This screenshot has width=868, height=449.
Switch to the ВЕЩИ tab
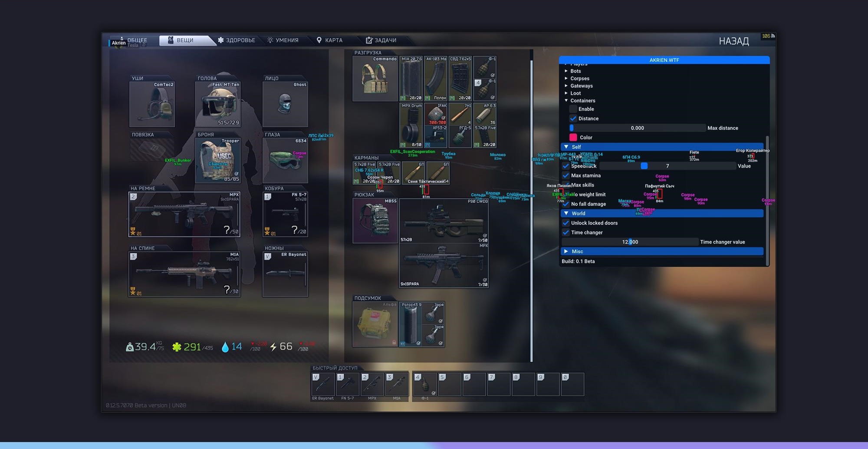point(185,40)
